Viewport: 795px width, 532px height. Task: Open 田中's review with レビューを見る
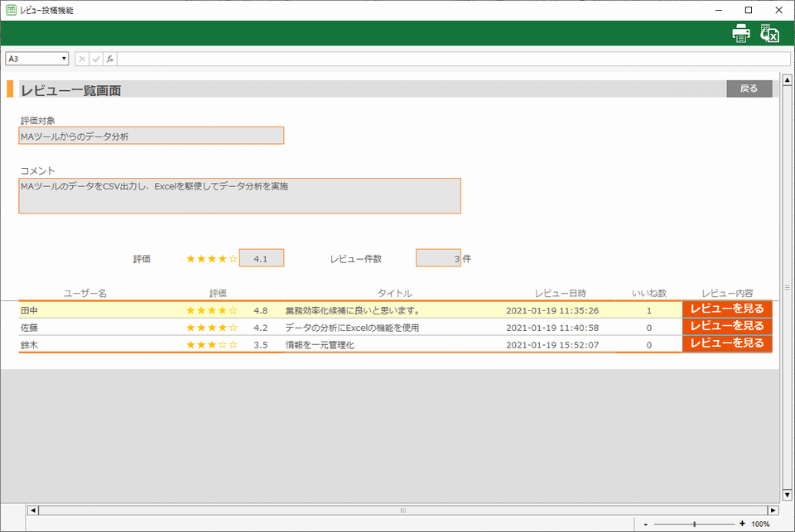coord(727,310)
